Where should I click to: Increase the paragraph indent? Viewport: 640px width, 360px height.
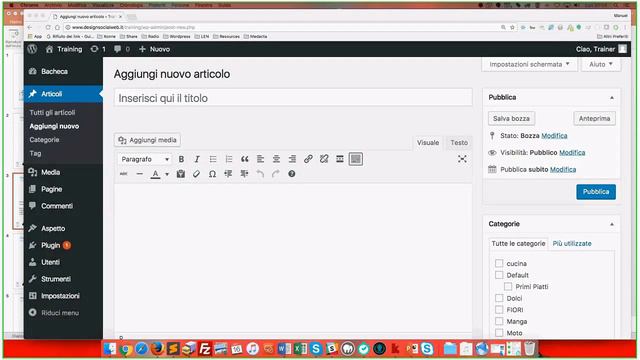coord(244,174)
